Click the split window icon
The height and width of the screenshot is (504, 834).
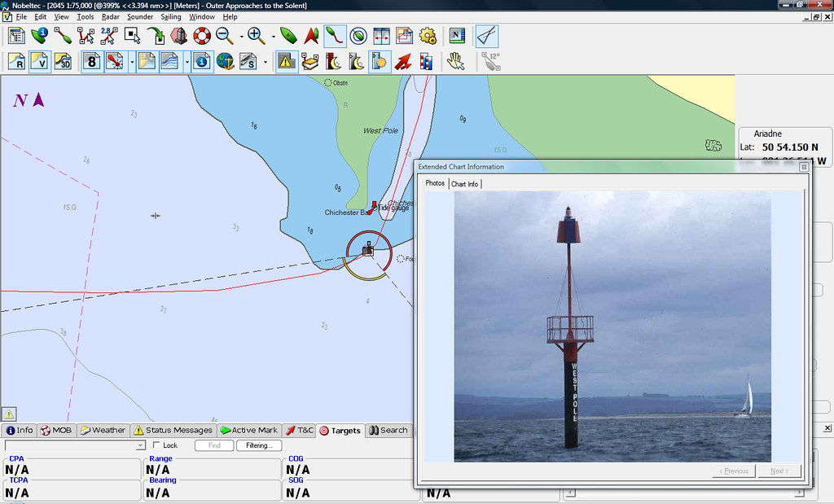[x=381, y=36]
